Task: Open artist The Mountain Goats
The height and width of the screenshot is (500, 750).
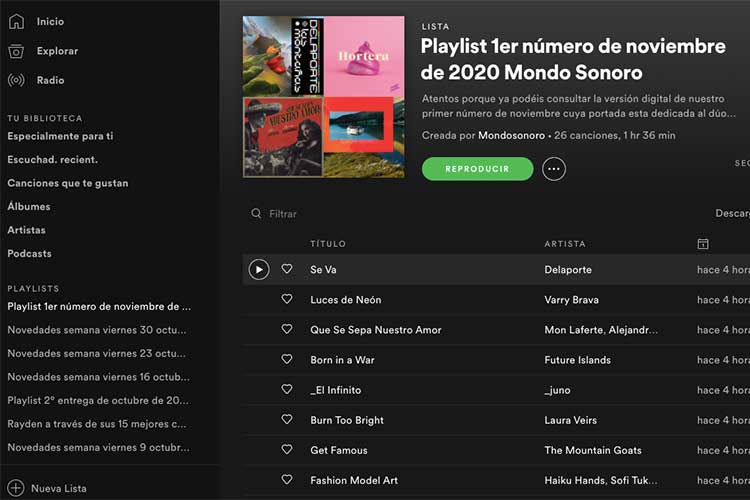Action: pos(593,450)
